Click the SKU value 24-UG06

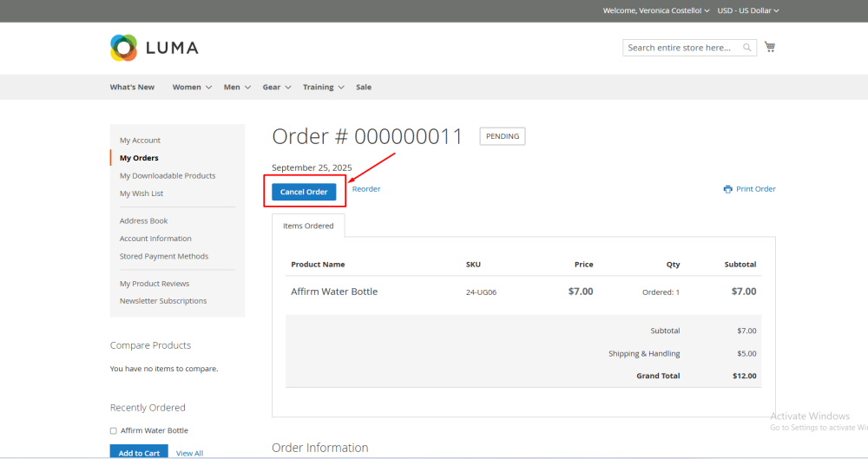(481, 292)
